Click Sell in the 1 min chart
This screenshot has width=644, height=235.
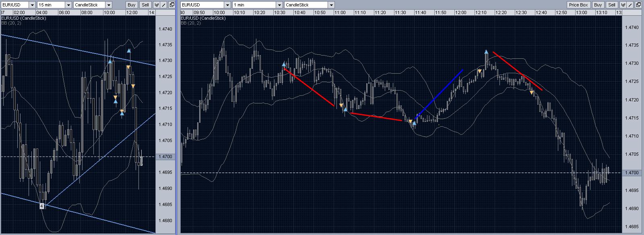(612, 5)
